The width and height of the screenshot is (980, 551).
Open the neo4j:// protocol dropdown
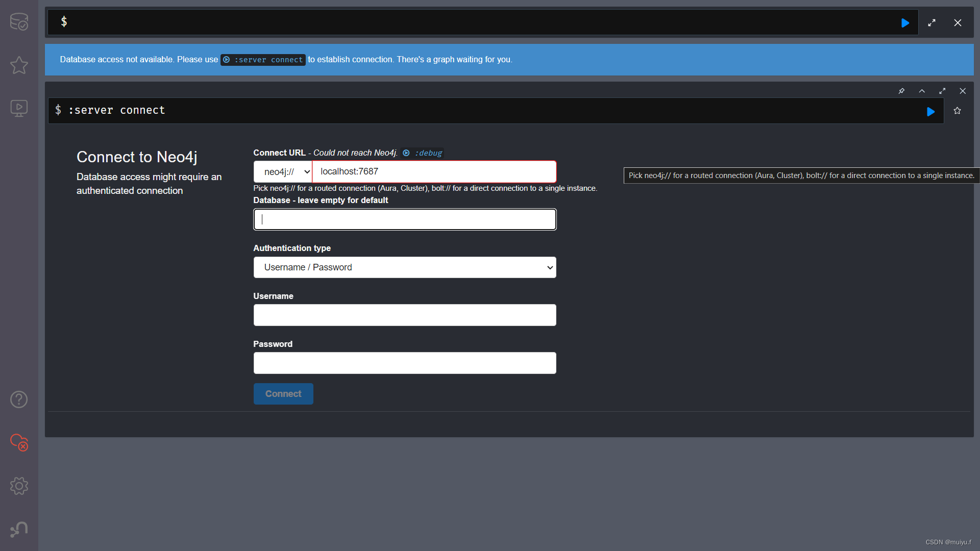click(283, 172)
